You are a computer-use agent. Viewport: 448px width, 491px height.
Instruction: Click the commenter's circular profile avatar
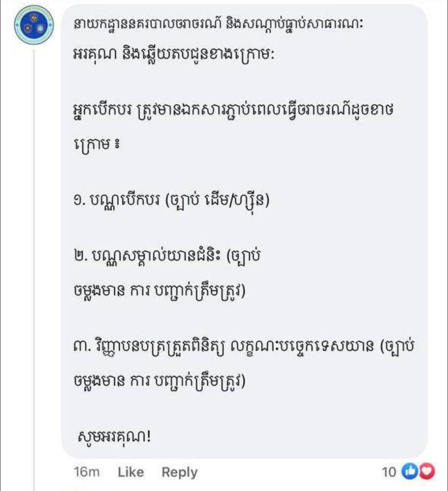tap(34, 25)
